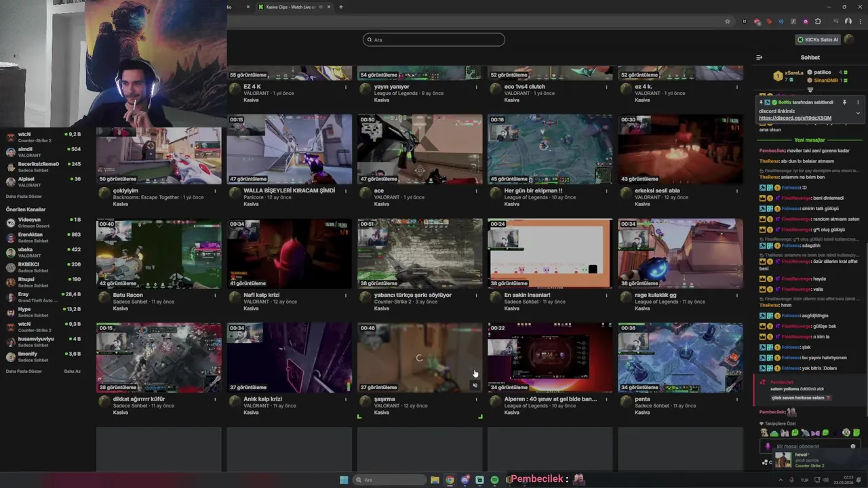Play the Batu Racon clip thumbnail
This screenshot has height=488, width=868.
tap(159, 253)
